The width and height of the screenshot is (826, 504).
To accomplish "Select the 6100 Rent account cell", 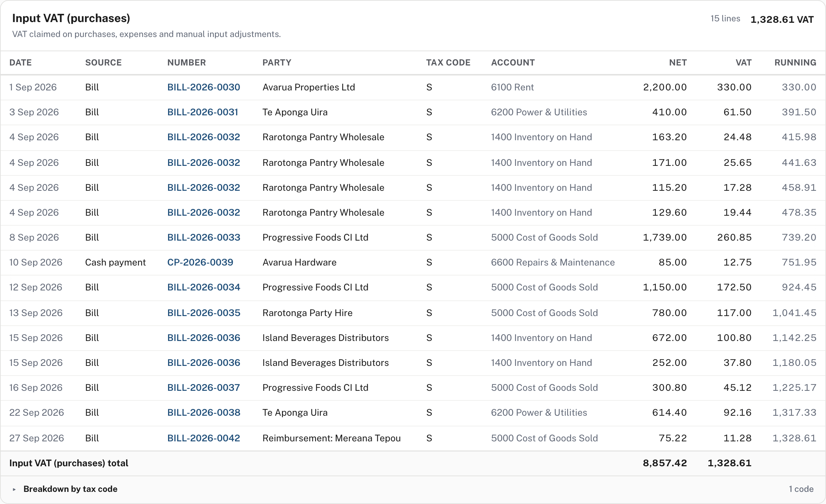I will click(x=512, y=87).
